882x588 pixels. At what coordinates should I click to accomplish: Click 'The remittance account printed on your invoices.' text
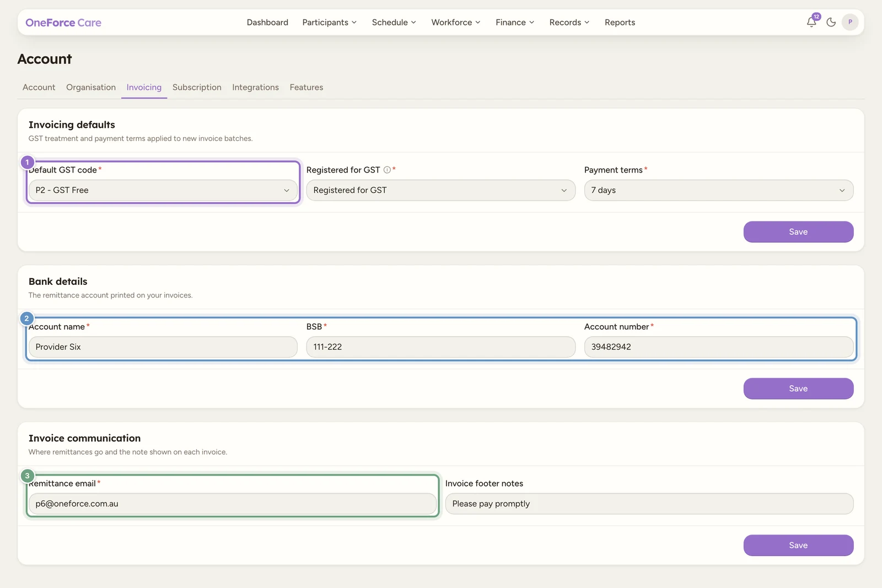tap(110, 295)
